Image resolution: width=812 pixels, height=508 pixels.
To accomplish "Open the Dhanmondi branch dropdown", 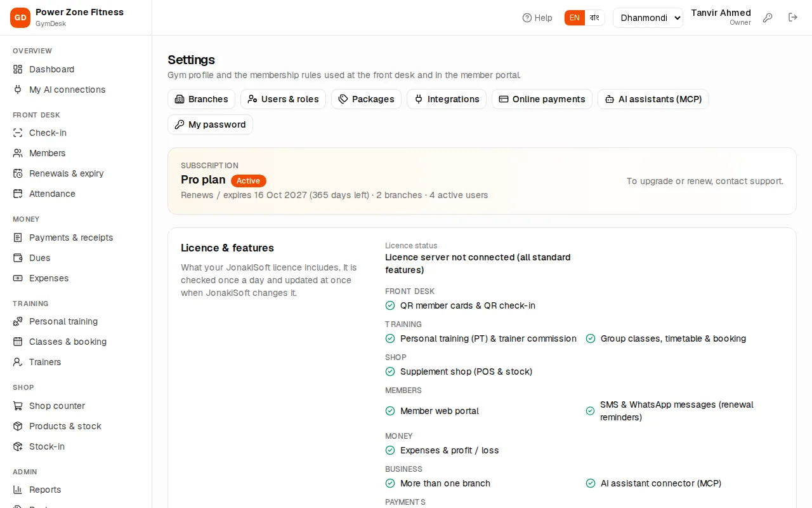I will (648, 18).
